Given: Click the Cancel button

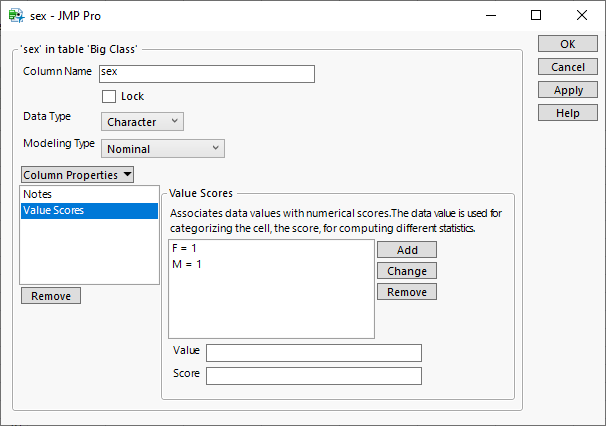Looking at the screenshot, I should click(567, 67).
